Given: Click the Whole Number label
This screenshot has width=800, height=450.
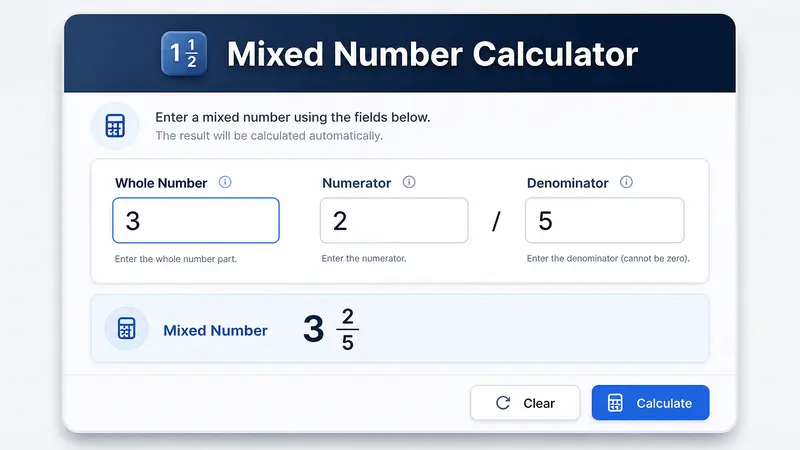Looking at the screenshot, I should pyautogui.click(x=161, y=183).
